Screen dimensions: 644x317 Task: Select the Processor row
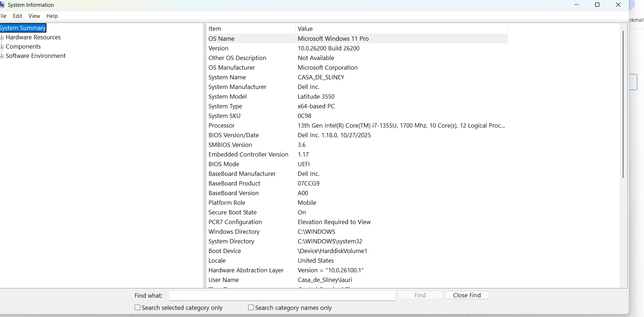(357, 125)
